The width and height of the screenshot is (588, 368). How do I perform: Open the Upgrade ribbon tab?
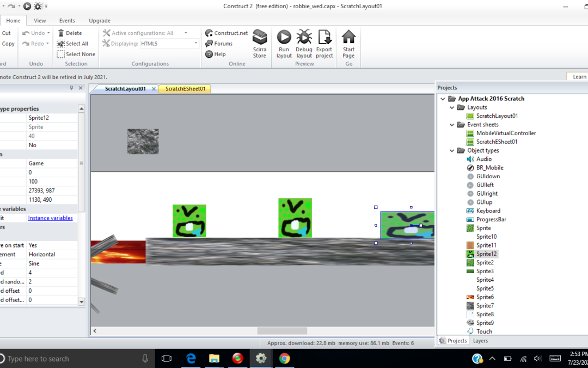pyautogui.click(x=100, y=21)
